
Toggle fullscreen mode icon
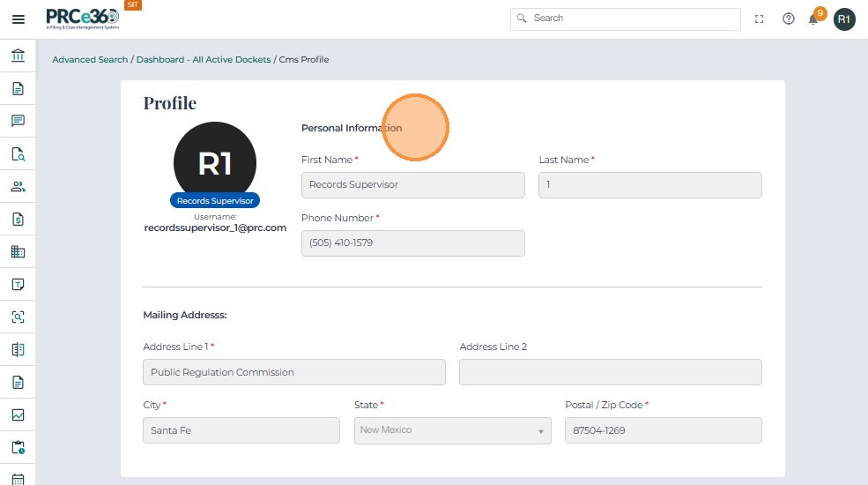point(760,19)
